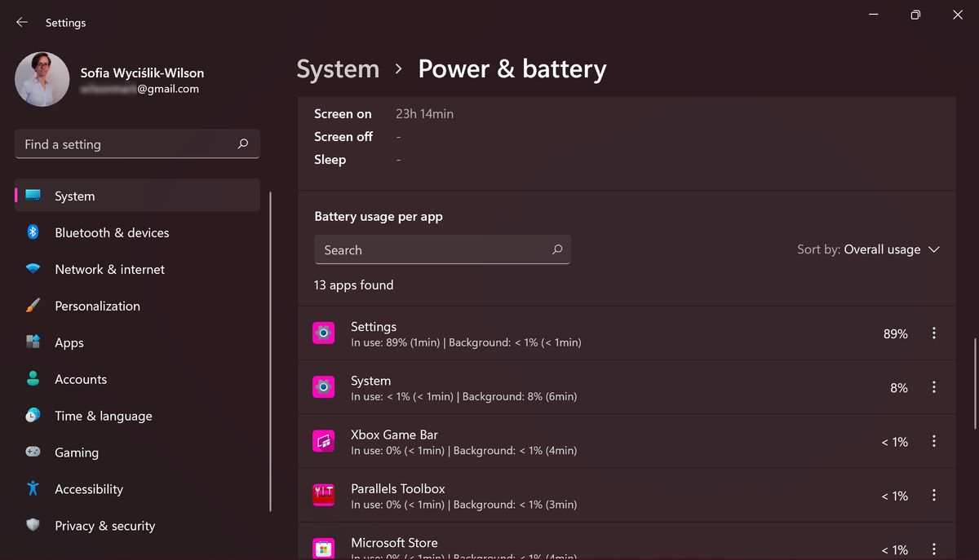Select the Time & language clock icon
This screenshot has width=979, height=560.
pos(32,416)
